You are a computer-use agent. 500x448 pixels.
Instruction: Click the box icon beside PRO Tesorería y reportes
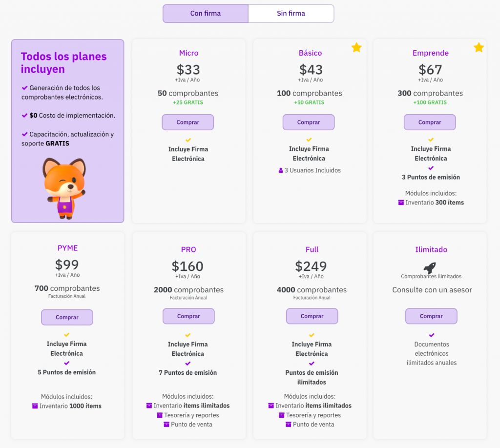160,415
